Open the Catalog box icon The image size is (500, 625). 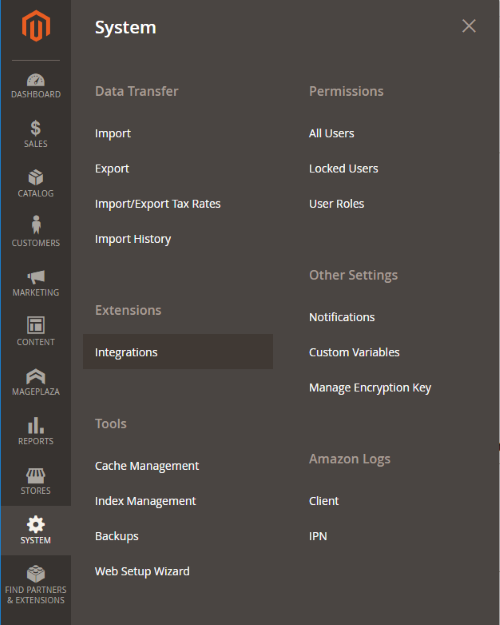pos(36,178)
